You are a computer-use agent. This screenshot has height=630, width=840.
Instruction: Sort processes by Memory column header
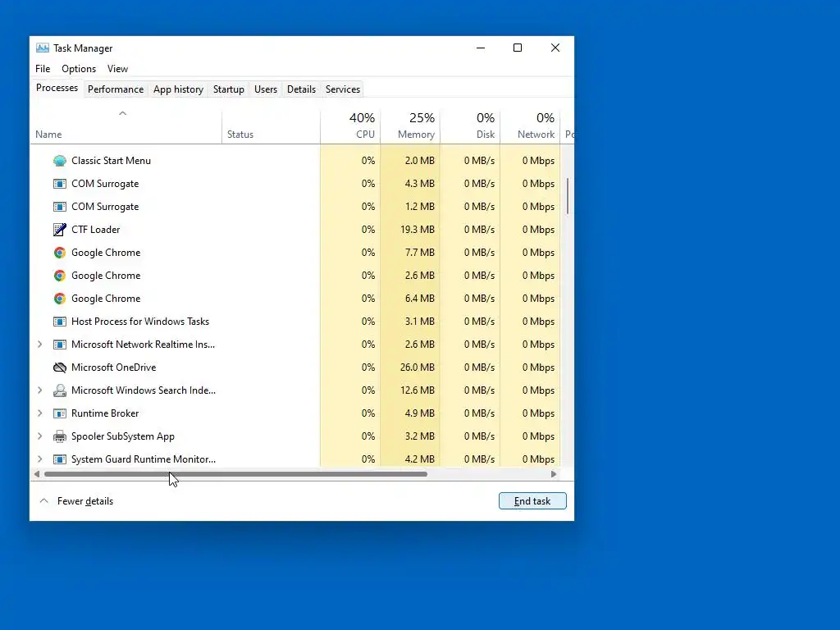tap(410, 127)
